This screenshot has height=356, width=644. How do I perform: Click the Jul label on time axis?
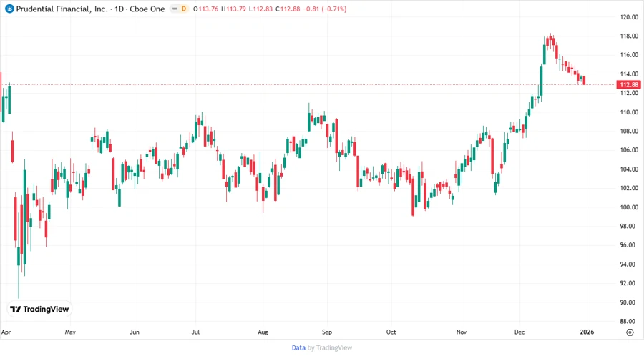195,332
